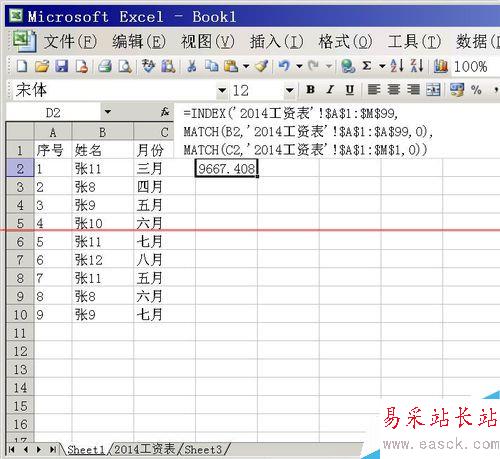The image size is (500, 459).
Task: Click the Permission document icon
Action: (x=82, y=66)
